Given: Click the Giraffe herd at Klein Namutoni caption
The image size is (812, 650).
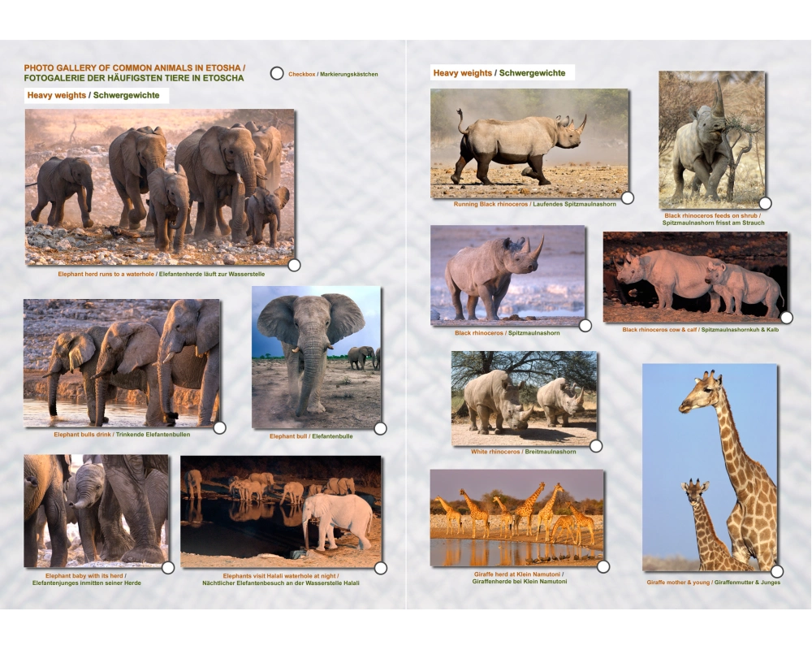Looking at the screenshot, I should pos(519,578).
